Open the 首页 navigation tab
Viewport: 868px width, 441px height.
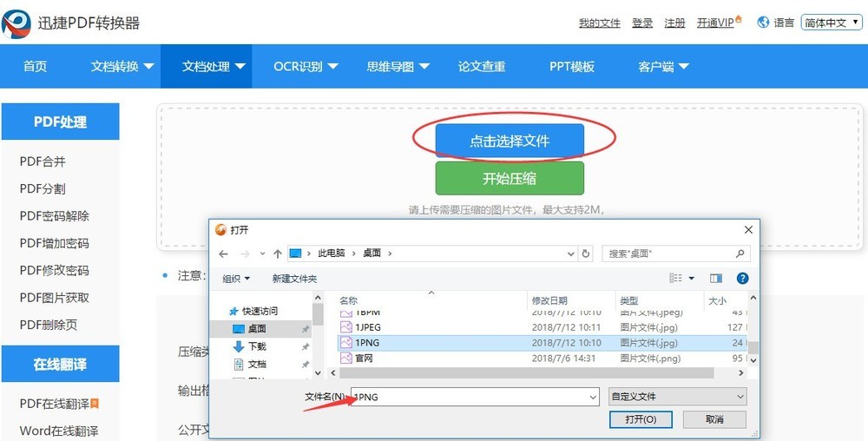pos(36,66)
